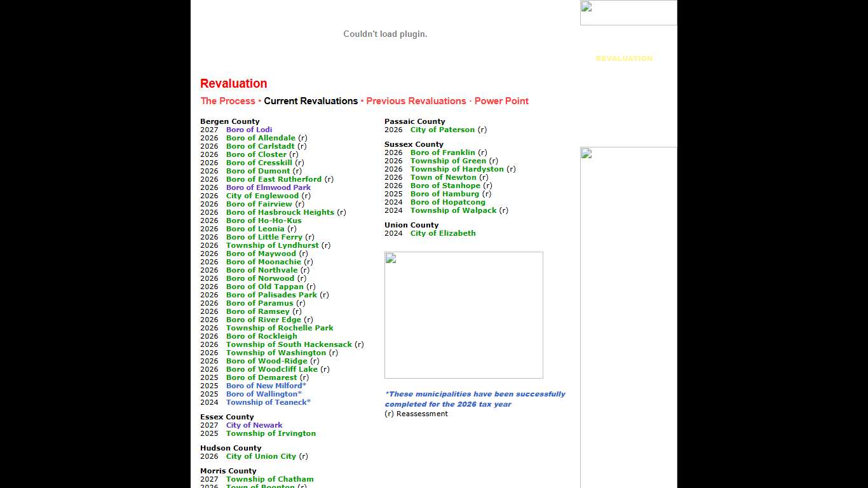This screenshot has height=488, width=868.
Task: Click City of Union City link
Action: 261,456
